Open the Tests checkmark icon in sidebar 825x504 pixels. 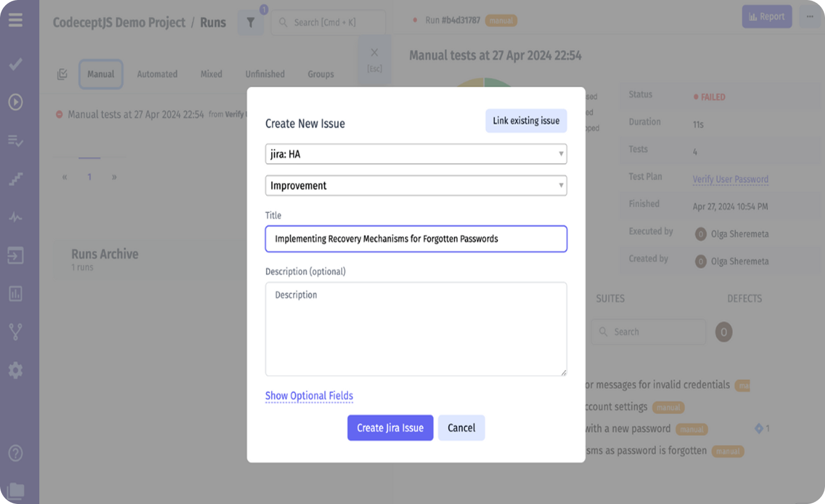click(x=16, y=64)
